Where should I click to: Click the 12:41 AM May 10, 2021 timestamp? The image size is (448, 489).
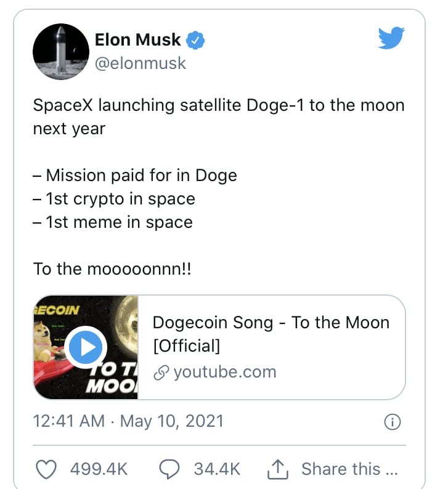[x=128, y=421]
